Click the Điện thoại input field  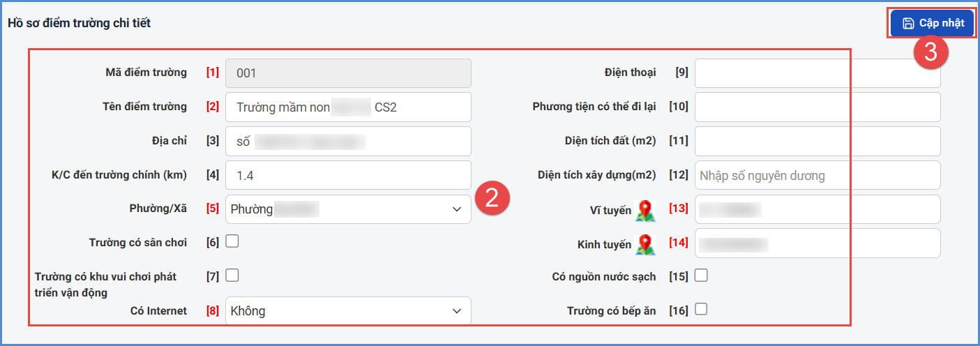click(817, 73)
